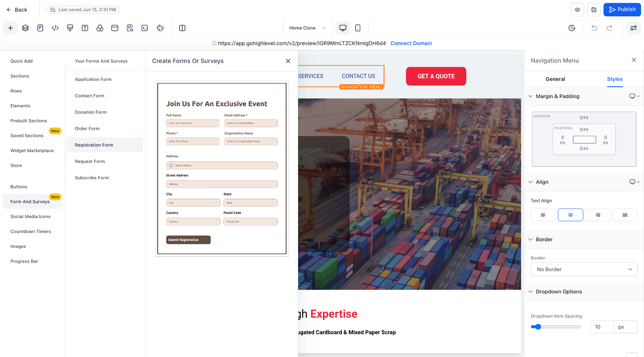Click the Connect Domain link
Screen dimensions: 644x357
(411, 43)
